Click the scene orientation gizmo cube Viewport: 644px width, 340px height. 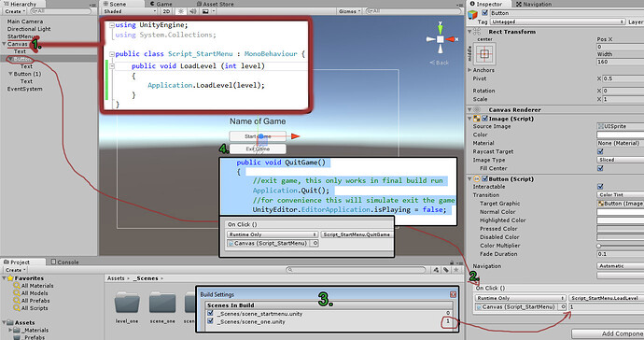(x=440, y=39)
